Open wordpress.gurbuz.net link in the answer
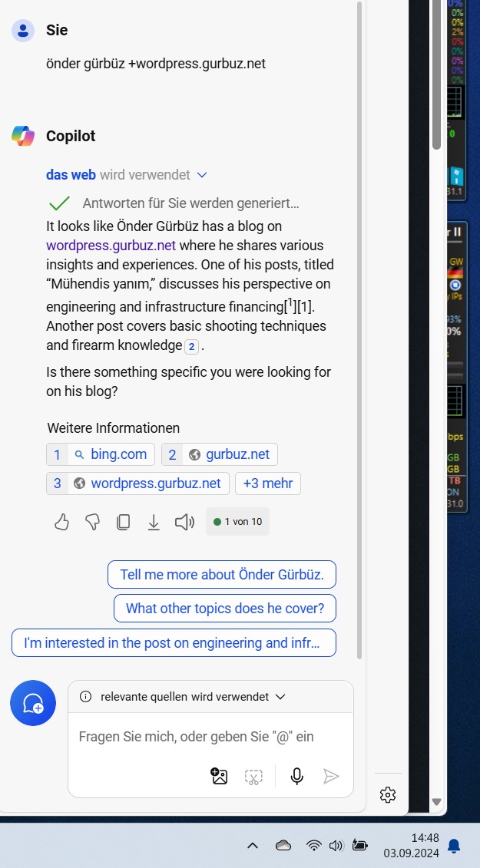 111,246
